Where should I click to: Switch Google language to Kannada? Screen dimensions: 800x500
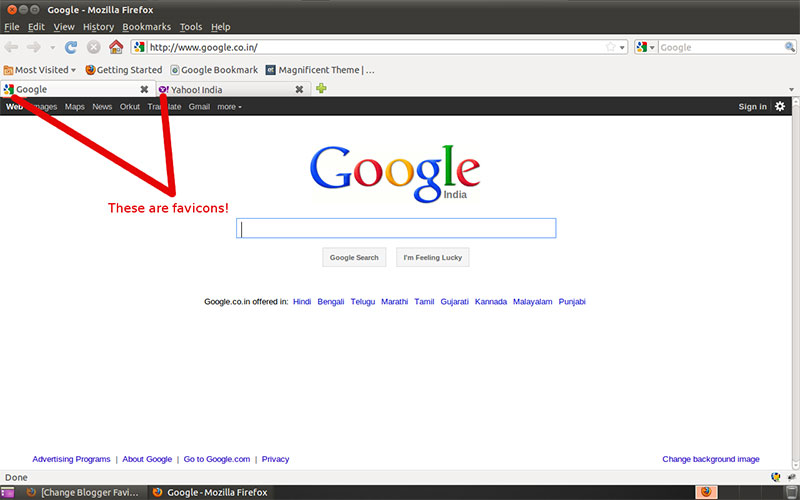[x=491, y=302]
